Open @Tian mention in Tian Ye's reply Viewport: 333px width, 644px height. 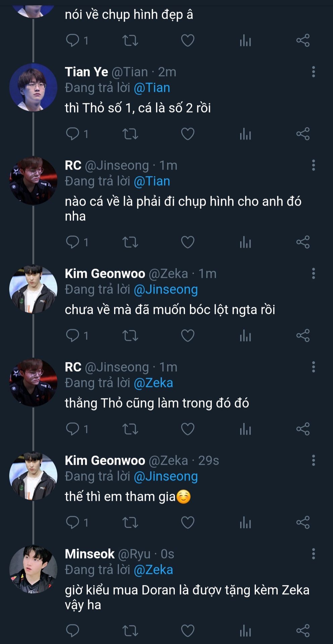click(152, 88)
